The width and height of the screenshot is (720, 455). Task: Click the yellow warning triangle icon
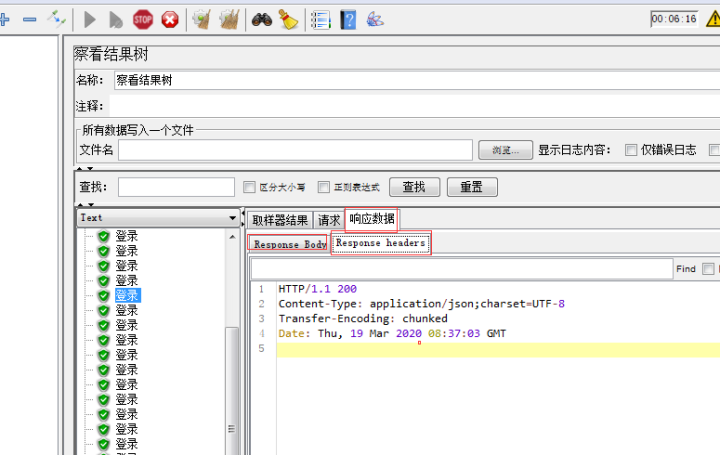[x=714, y=19]
